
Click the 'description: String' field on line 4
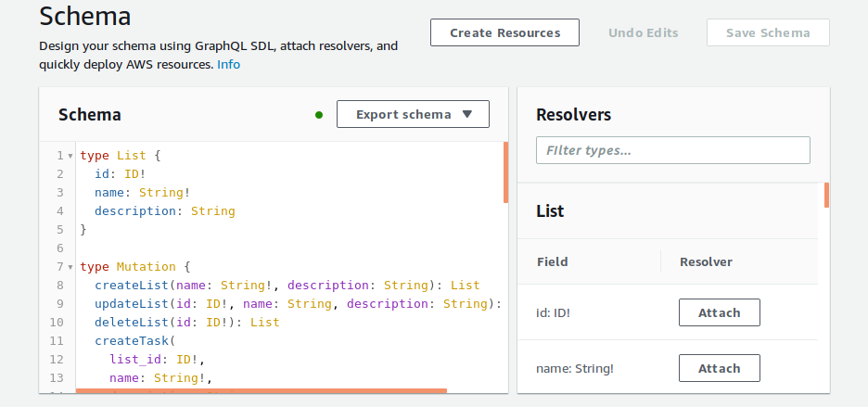(x=165, y=211)
